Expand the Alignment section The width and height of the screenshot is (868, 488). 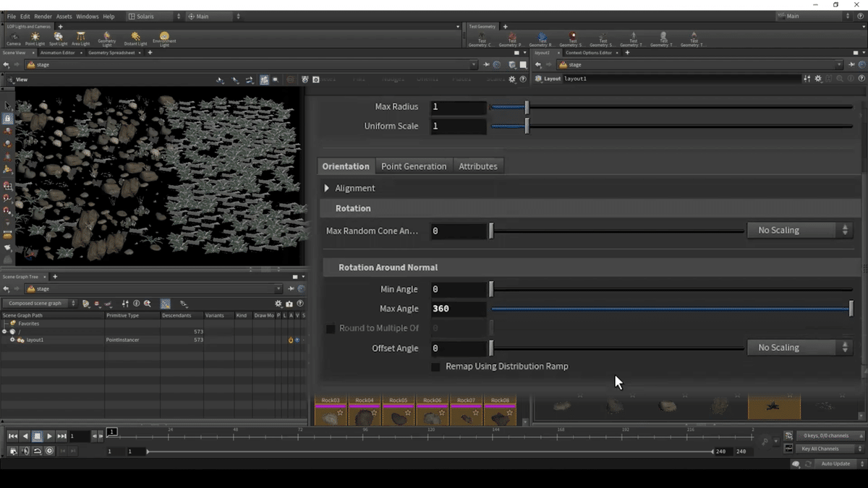pos(327,188)
